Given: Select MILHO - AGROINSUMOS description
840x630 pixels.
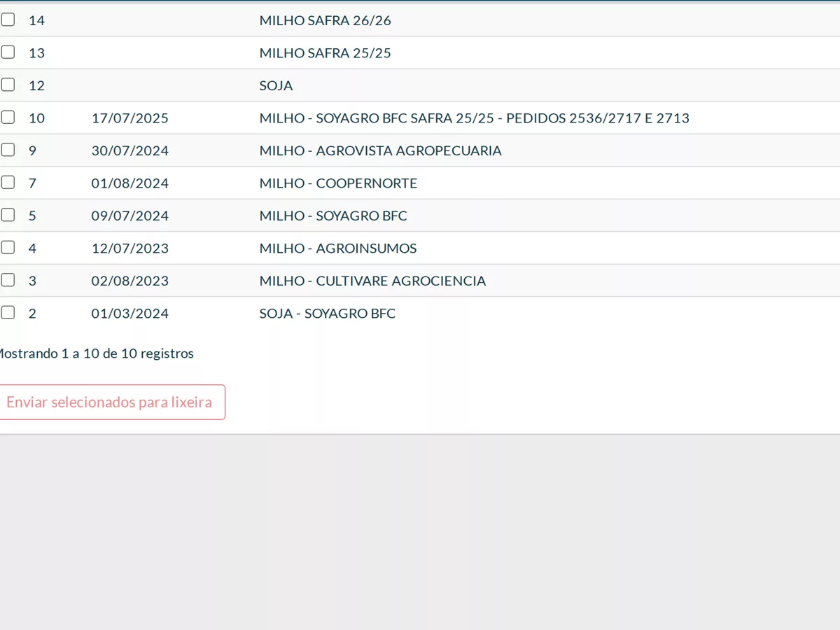Looking at the screenshot, I should tap(338, 248).
